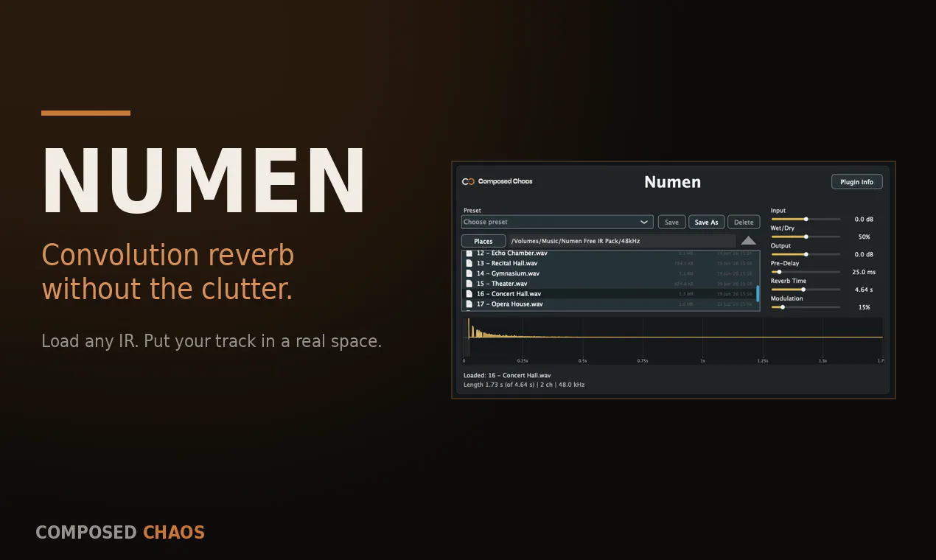Open the Places menu button
The width and height of the screenshot is (936, 560).
pyautogui.click(x=483, y=241)
